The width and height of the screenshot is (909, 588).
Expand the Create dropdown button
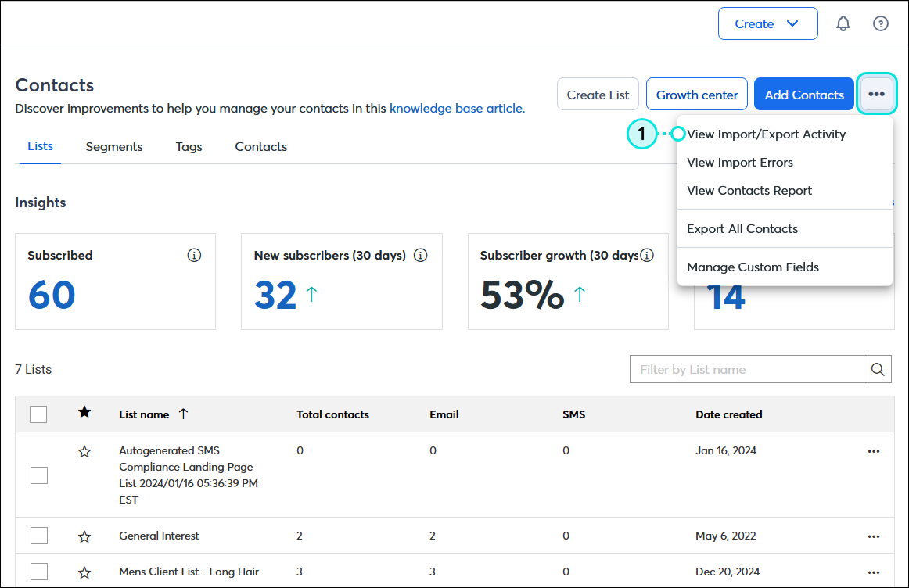(x=767, y=23)
